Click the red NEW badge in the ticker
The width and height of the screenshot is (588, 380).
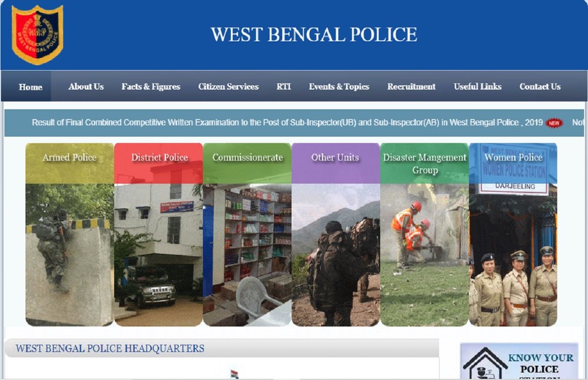point(554,123)
